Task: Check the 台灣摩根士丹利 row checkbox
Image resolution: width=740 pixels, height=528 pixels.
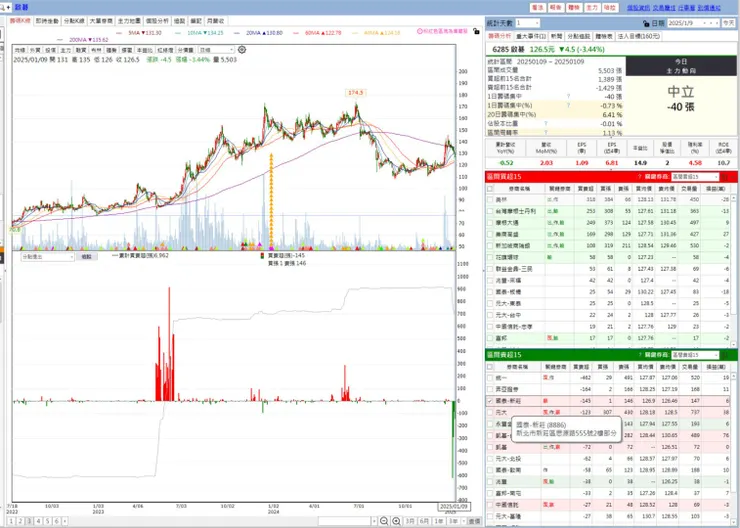Action: coord(490,211)
